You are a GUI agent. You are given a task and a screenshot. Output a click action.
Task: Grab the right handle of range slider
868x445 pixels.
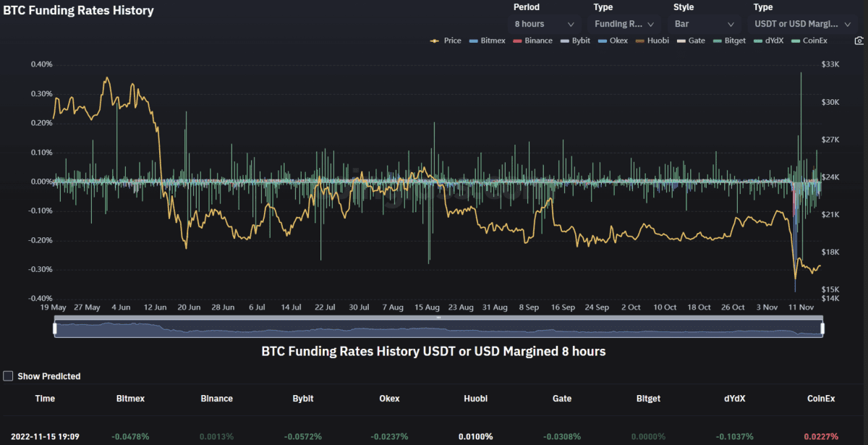(822, 328)
